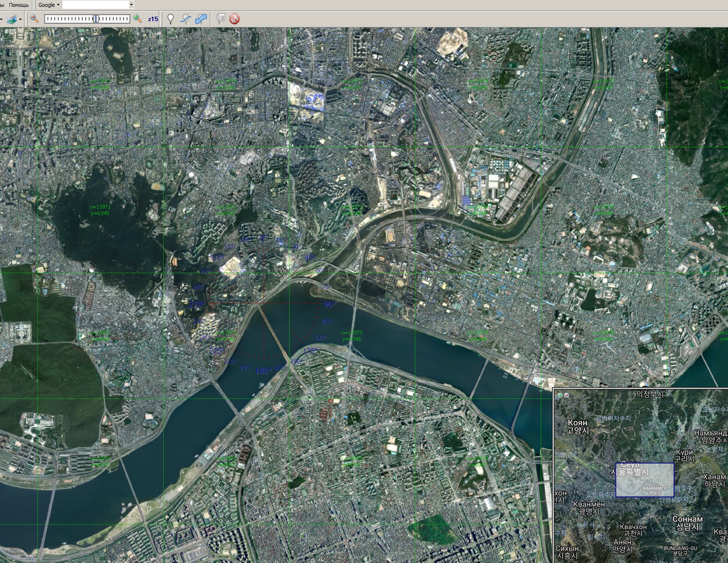Viewport: 728px width, 563px height.
Task: Zoom in minimap with green plus button
Action: coord(560,395)
